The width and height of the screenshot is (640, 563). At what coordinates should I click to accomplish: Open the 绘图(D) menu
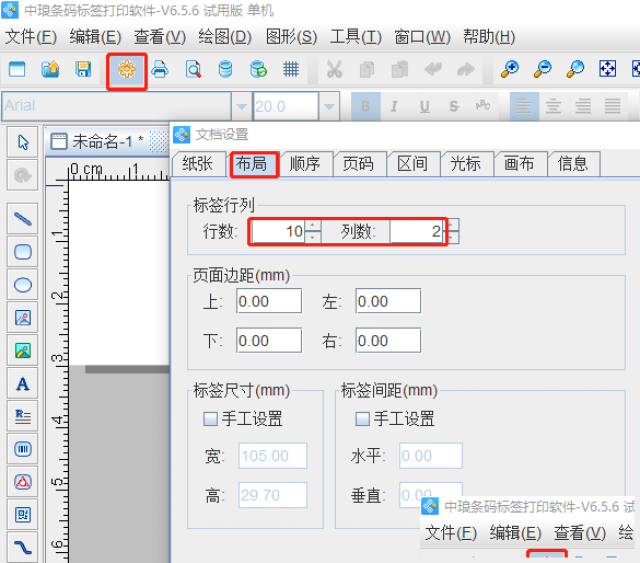pyautogui.click(x=225, y=37)
